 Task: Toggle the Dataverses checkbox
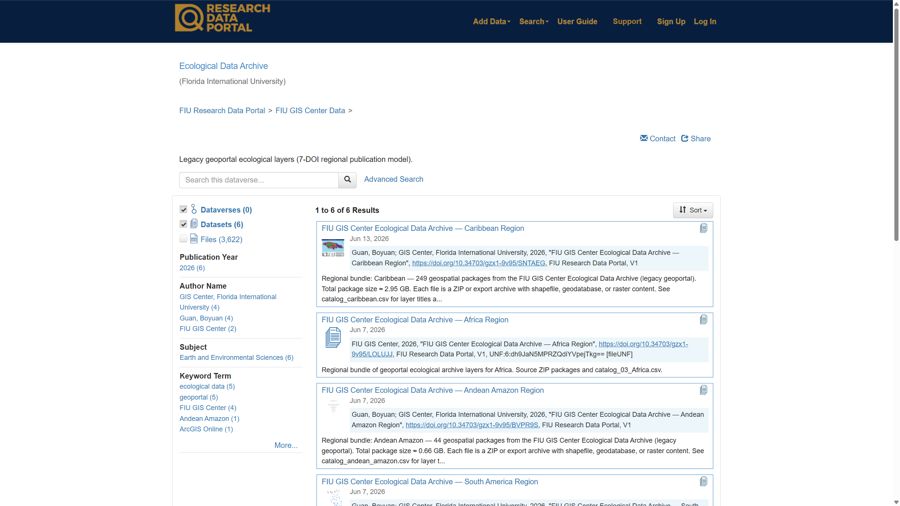pos(183,209)
